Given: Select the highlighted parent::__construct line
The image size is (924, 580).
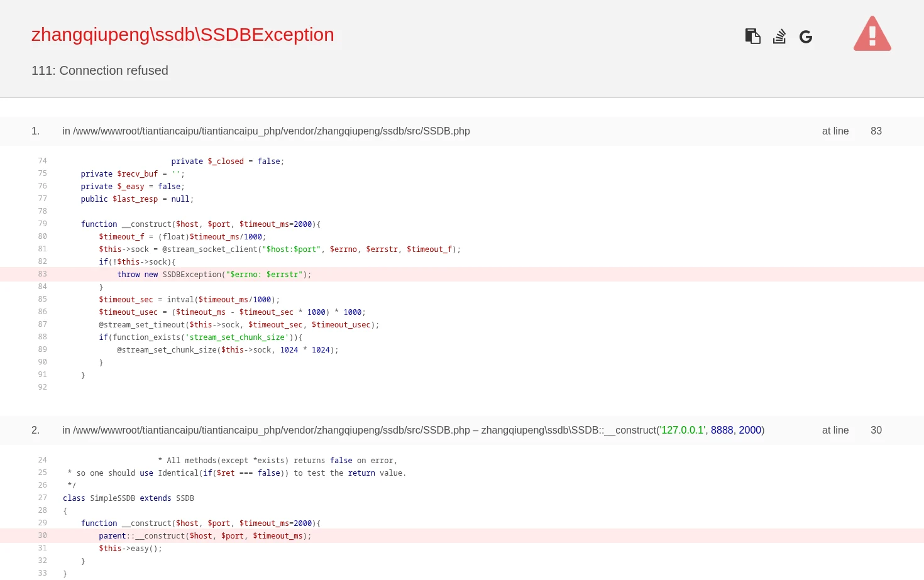Looking at the screenshot, I should click(462, 535).
